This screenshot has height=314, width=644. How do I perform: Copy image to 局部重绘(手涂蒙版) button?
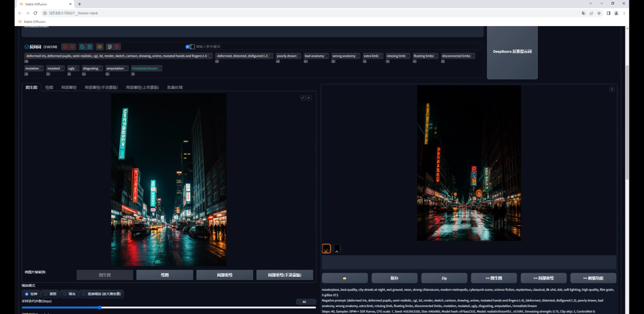coord(284,275)
